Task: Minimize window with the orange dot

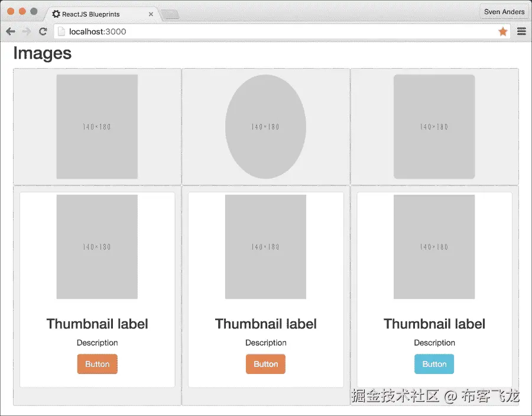Action: [x=22, y=11]
